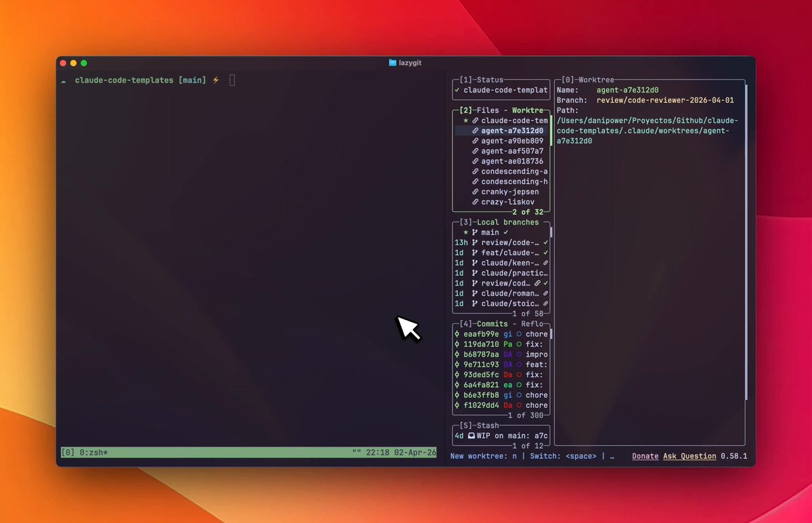Click the Name value agent-a7e312d0 in Worktree panel
The image size is (812, 523).
click(627, 90)
